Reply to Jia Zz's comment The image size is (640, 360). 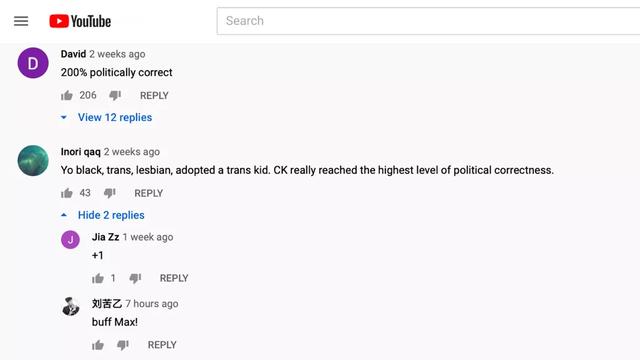174,278
